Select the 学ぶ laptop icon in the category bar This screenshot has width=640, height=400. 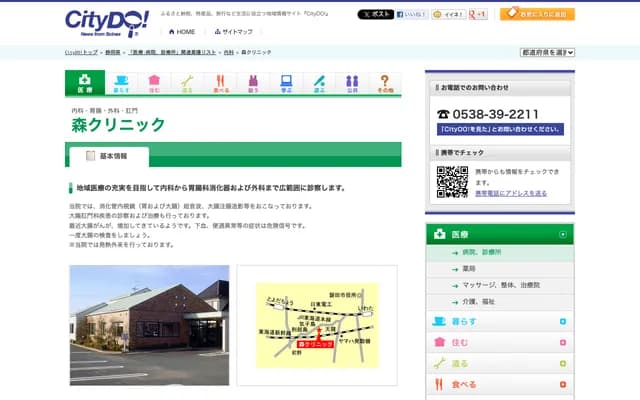coord(287,83)
